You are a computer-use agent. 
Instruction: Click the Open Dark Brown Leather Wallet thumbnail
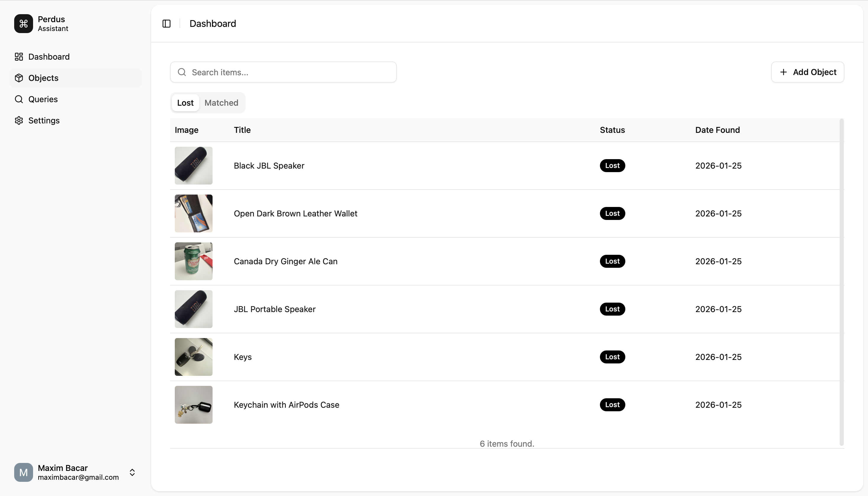193,213
